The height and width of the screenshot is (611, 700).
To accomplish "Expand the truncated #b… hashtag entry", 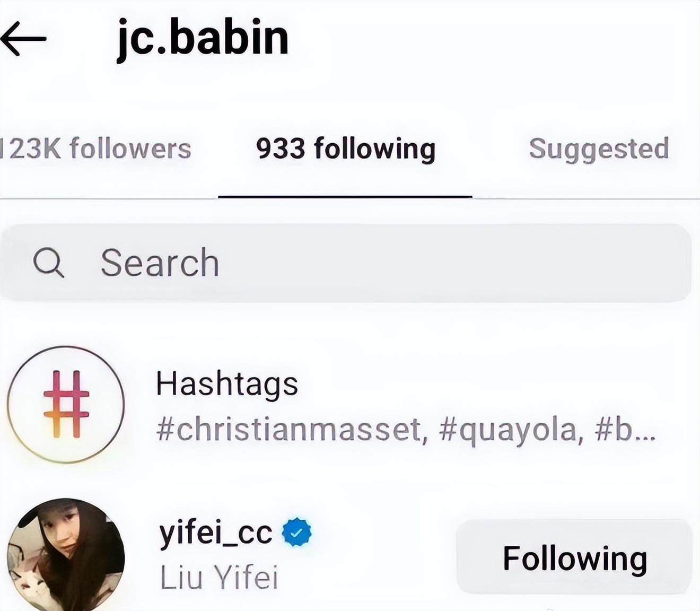I will coord(625,429).
